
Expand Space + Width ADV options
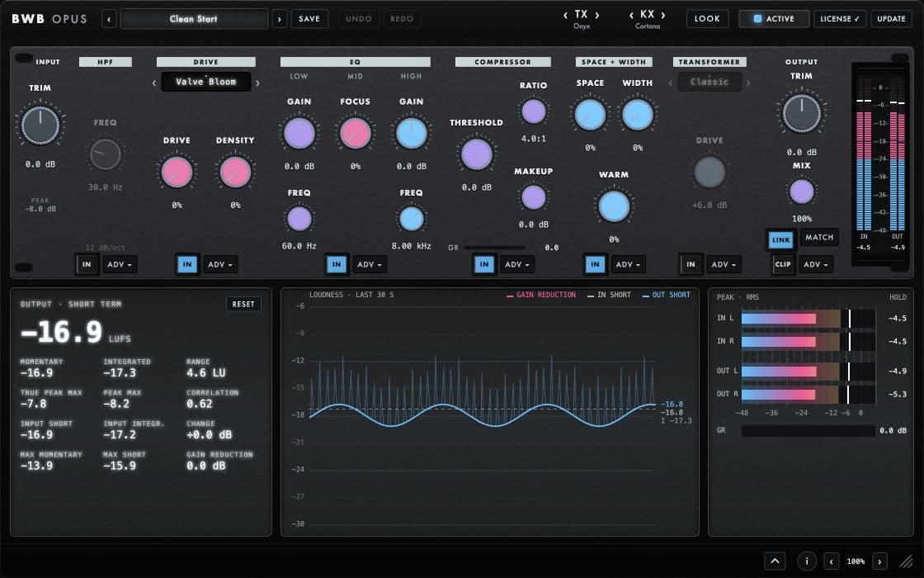click(628, 264)
